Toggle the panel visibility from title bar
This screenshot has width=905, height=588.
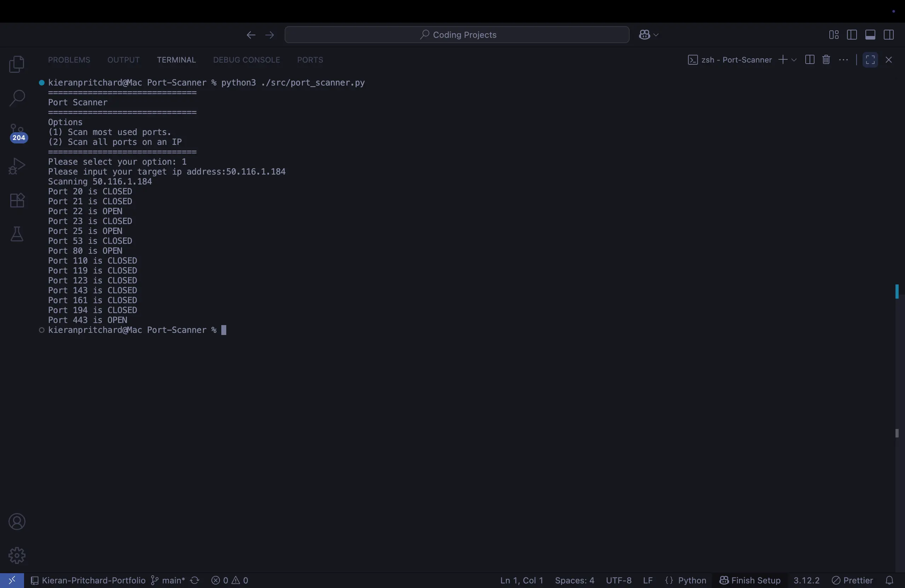pos(870,35)
